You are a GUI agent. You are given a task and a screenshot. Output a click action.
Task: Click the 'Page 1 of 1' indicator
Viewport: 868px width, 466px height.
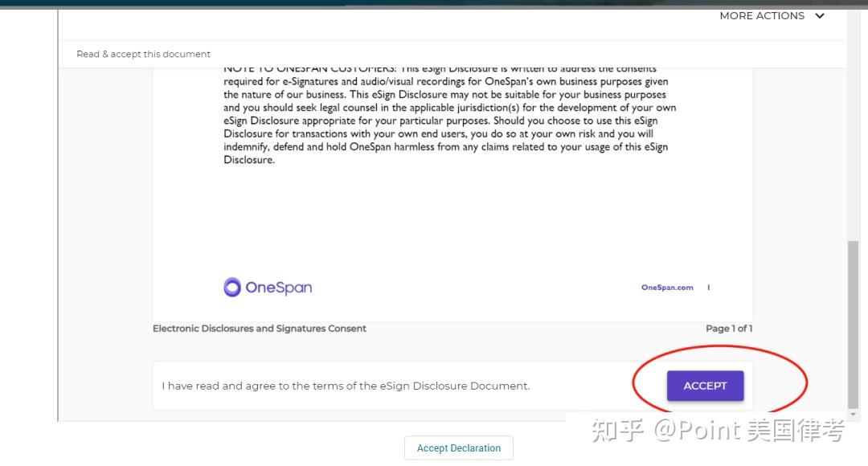728,328
